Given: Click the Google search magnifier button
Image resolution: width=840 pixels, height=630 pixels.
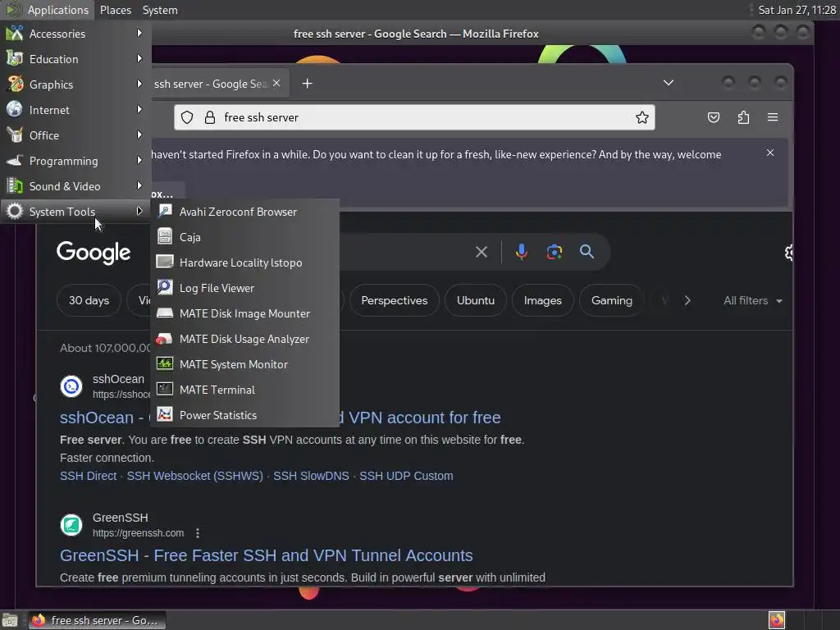Looking at the screenshot, I should [x=587, y=251].
